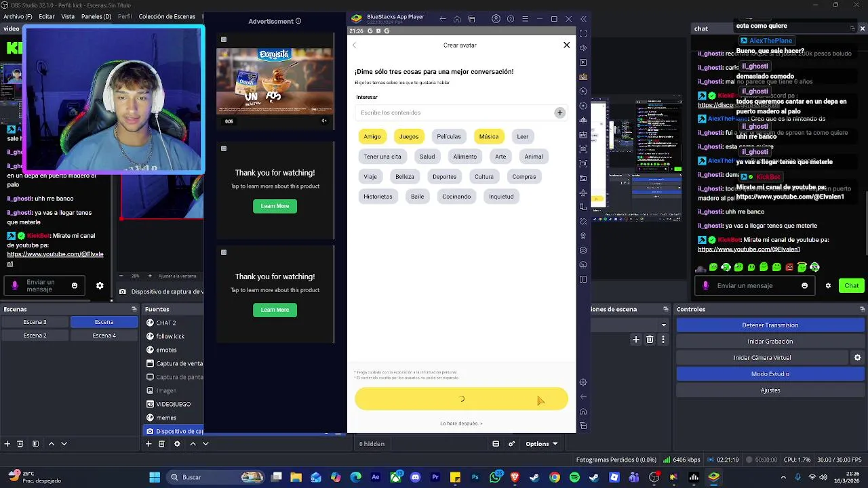868x488 pixels.
Task: Open Spotify from the taskbar
Action: pyautogui.click(x=574, y=477)
